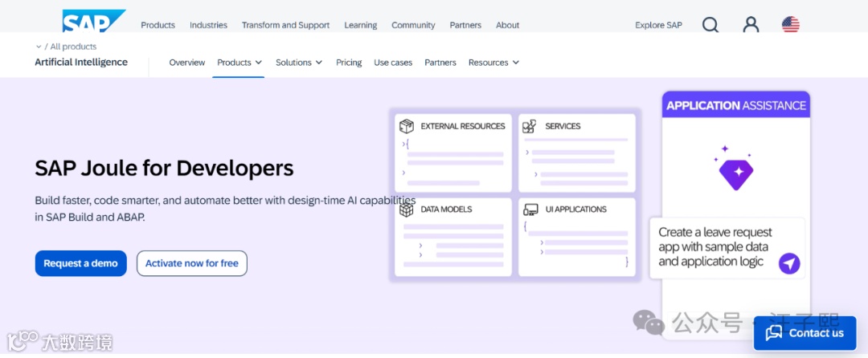Click the External Resources card title
Viewport: 868px width, 358px height.
[x=463, y=126]
